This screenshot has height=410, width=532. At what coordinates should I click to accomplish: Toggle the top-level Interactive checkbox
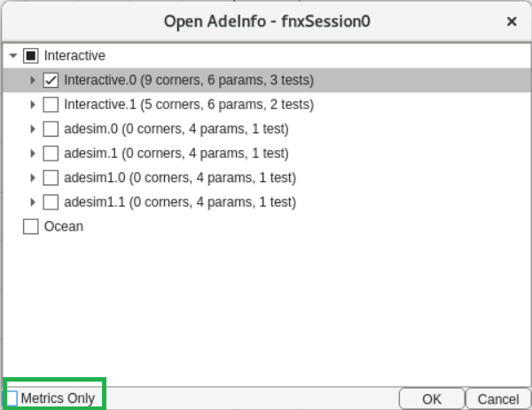31,56
